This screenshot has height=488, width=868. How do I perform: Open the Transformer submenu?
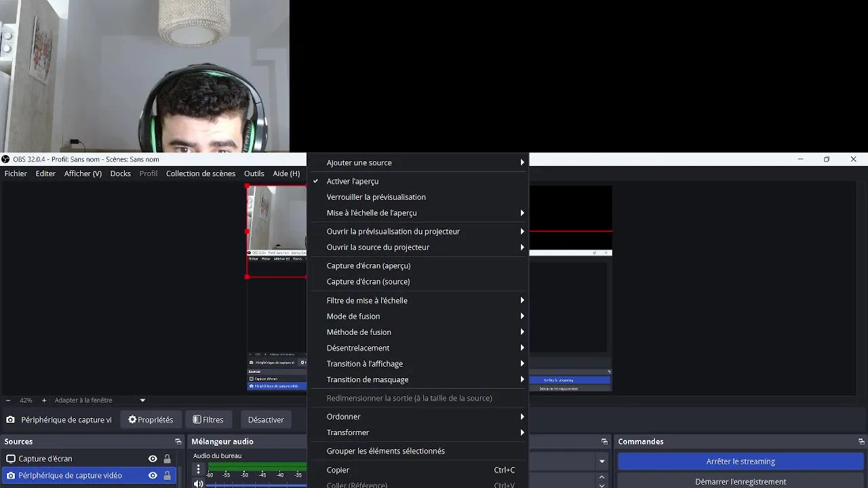418,432
